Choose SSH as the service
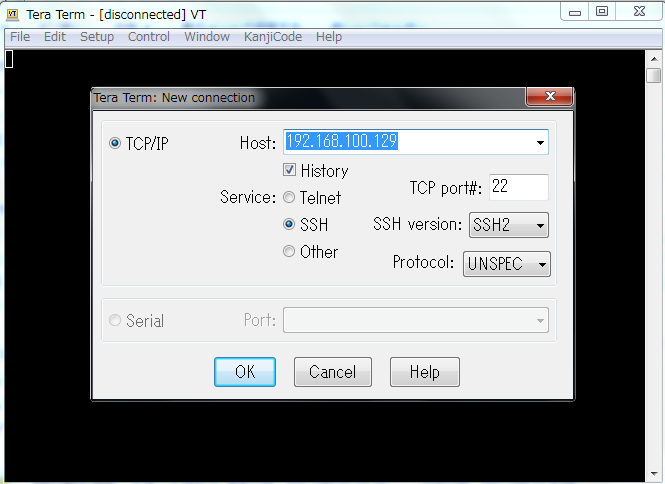 click(x=289, y=224)
